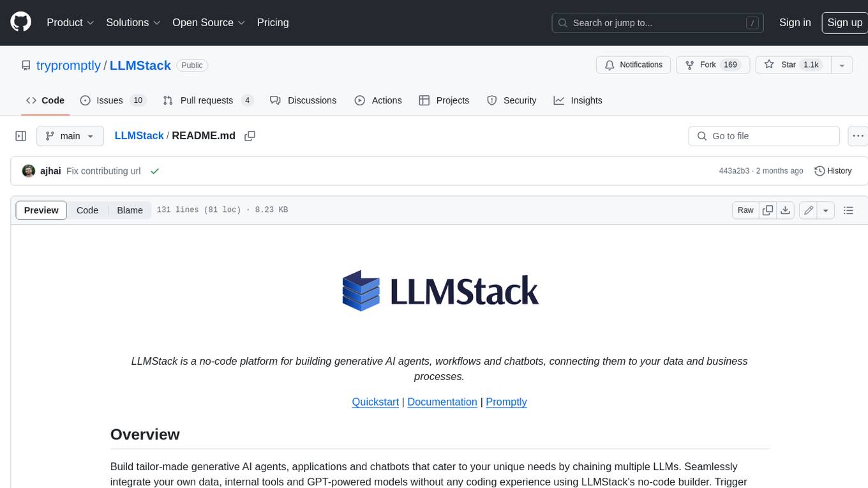Open commit hash 443a2b3
This screenshot has height=488, width=868.
click(734, 171)
